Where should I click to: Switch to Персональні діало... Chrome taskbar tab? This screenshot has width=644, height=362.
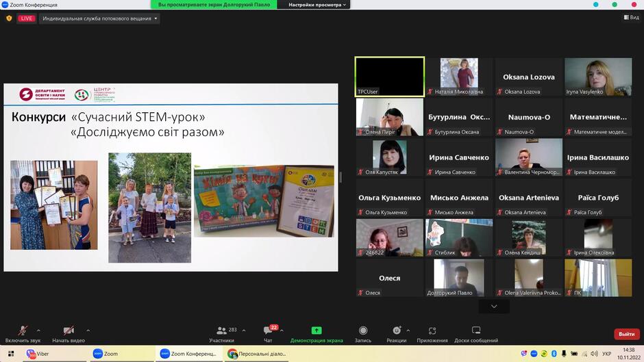[257, 353]
